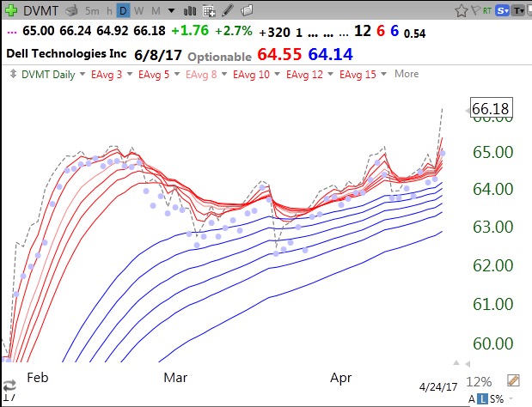The image size is (532, 407).
Task: Open the print chart icon
Action: 71,11
